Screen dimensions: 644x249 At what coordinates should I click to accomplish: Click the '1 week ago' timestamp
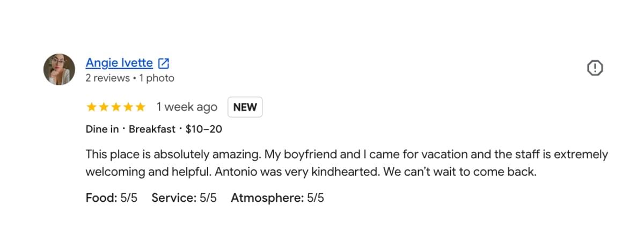[187, 107]
